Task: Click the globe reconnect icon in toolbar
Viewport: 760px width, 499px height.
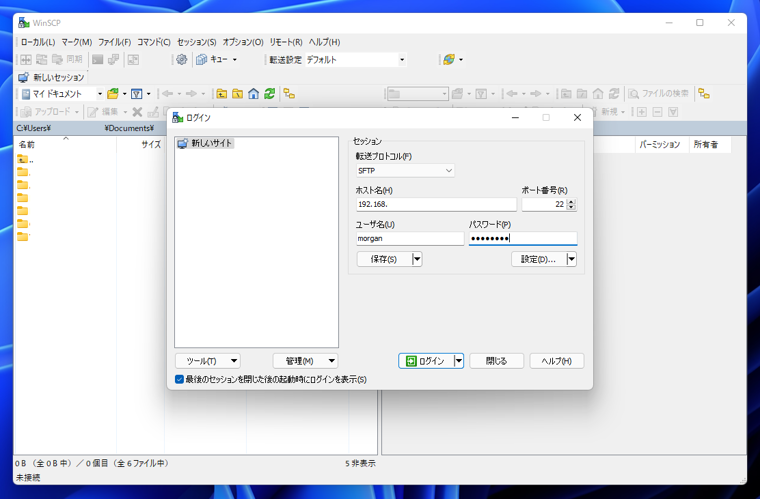Action: tap(449, 60)
